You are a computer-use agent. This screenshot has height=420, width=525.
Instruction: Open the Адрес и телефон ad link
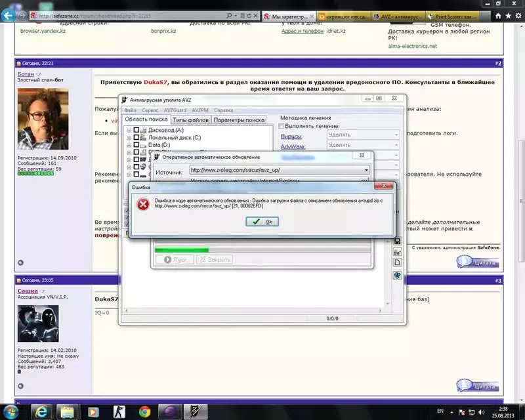pyautogui.click(x=303, y=31)
